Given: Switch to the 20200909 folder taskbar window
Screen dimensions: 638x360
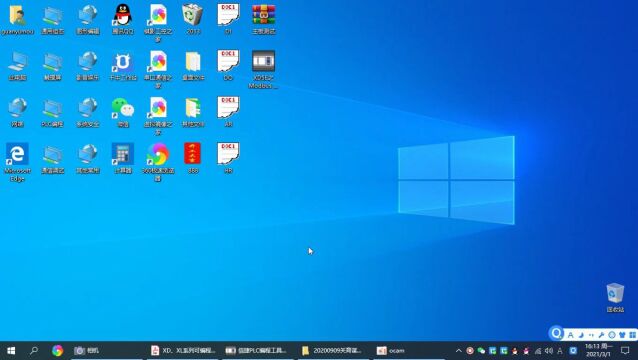Looking at the screenshot, I should (332, 350).
